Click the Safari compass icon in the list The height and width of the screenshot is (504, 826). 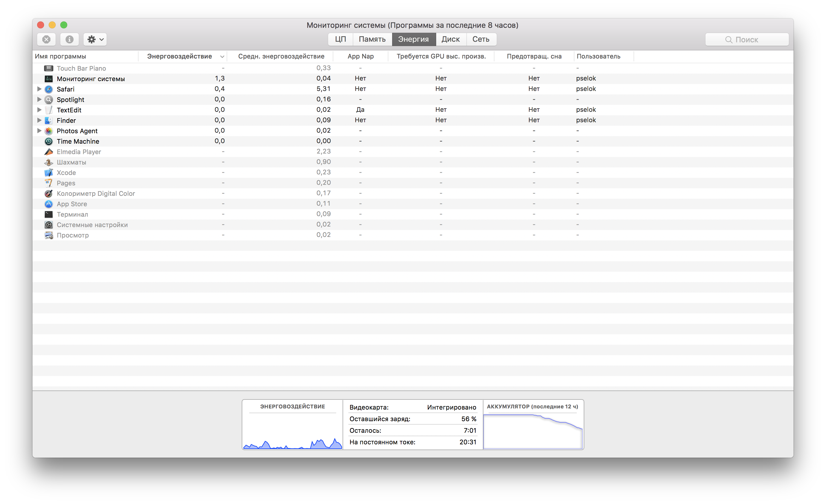pyautogui.click(x=49, y=89)
